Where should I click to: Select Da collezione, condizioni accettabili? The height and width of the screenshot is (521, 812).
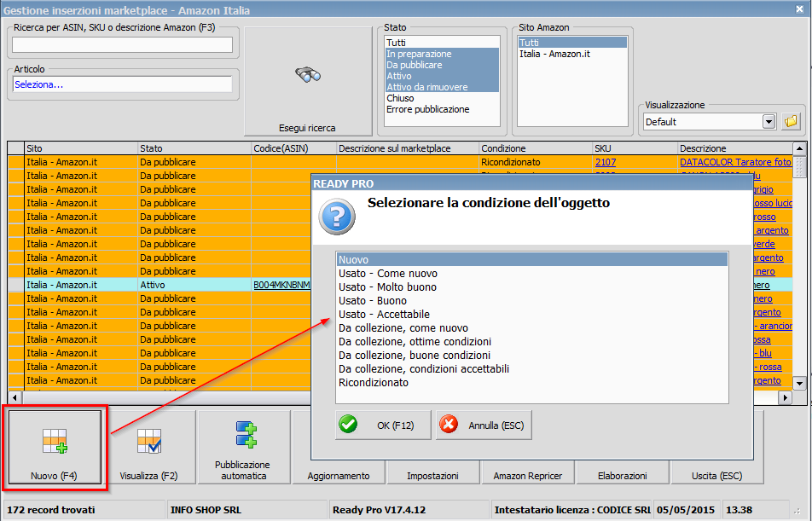pyautogui.click(x=532, y=368)
